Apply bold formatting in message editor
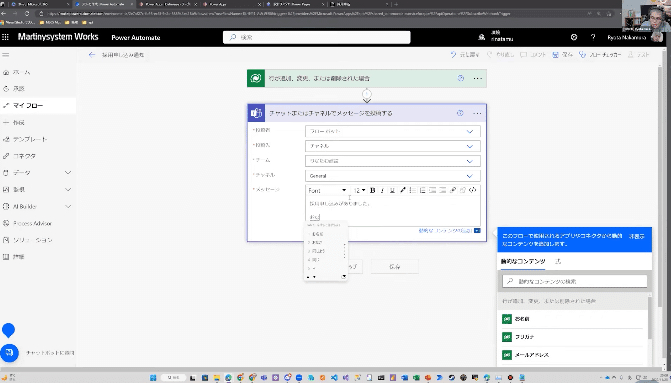This screenshot has height=383, width=671. pyautogui.click(x=372, y=190)
